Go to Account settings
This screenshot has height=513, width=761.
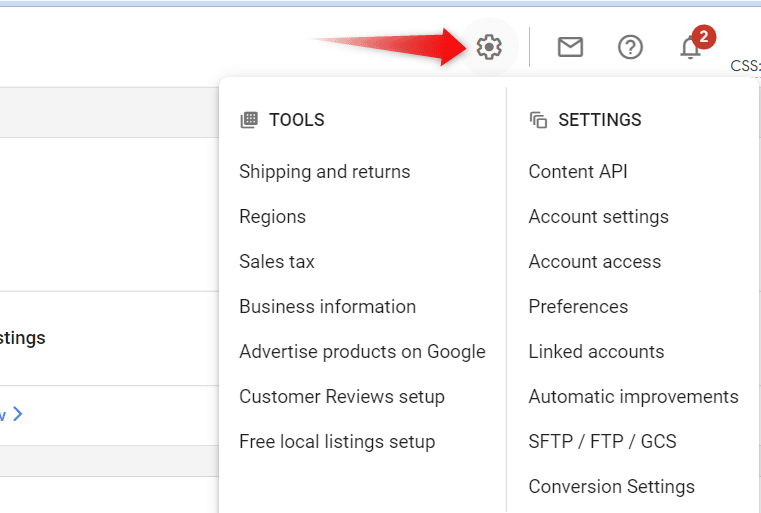coord(598,217)
